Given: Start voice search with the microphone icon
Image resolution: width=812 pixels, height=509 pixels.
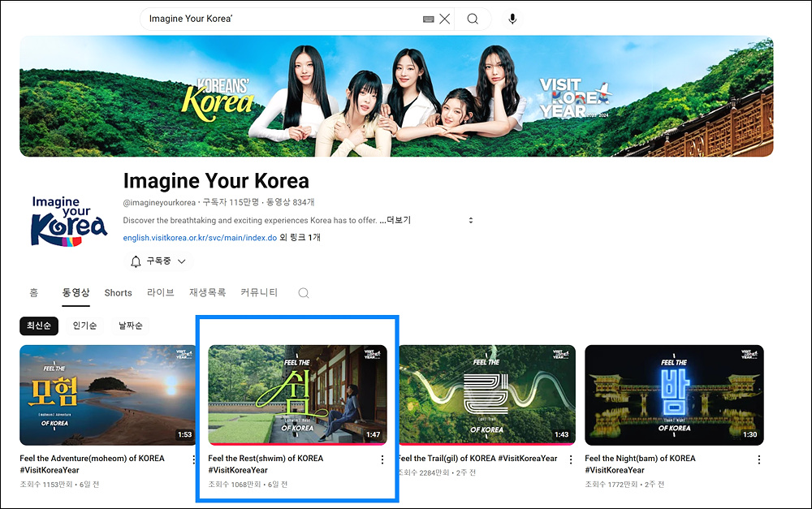Looking at the screenshot, I should [x=512, y=19].
